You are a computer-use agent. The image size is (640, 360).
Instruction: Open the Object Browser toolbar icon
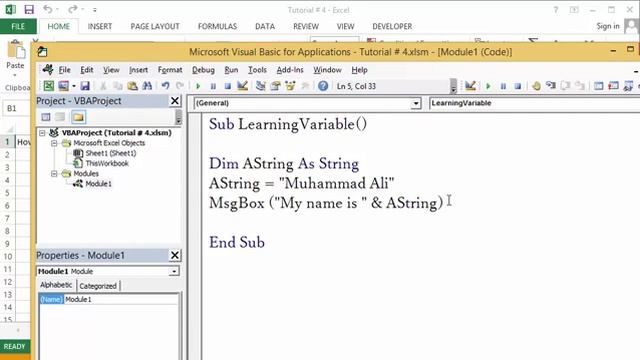290,86
